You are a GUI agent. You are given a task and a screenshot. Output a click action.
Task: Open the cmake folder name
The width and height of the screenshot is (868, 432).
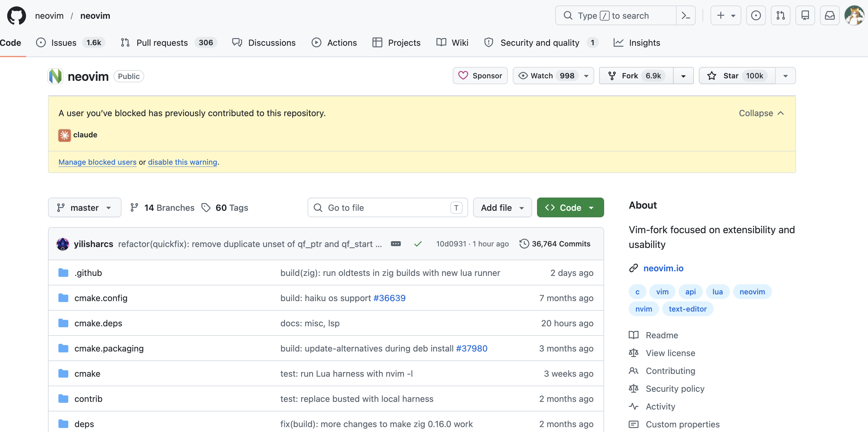87,374
